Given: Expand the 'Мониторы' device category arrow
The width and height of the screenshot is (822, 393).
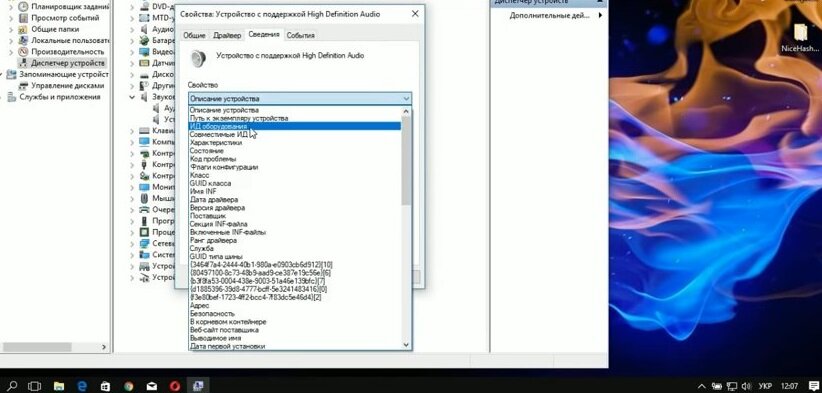Looking at the screenshot, I should [133, 187].
